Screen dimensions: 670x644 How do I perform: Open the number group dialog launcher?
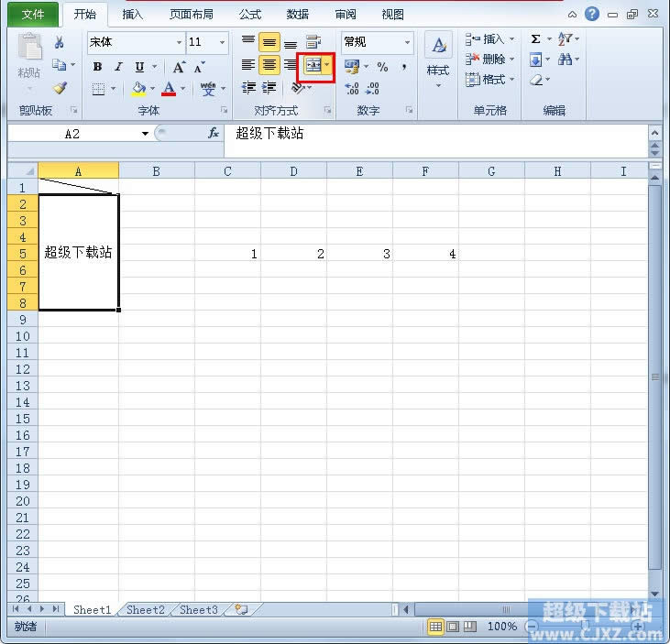click(x=410, y=110)
